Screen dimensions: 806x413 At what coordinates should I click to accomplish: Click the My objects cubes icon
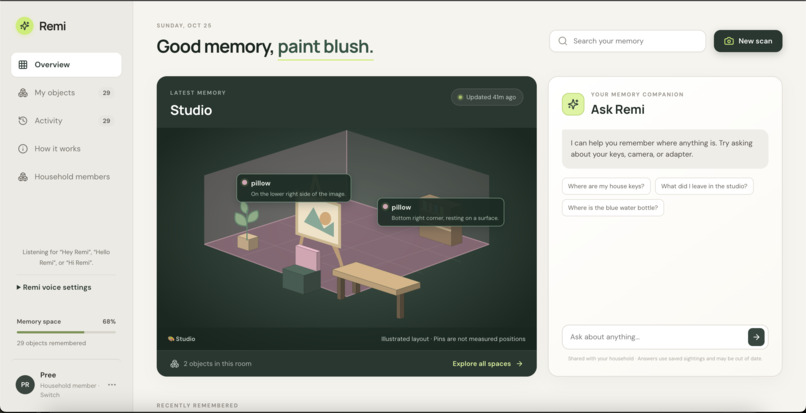tap(23, 93)
